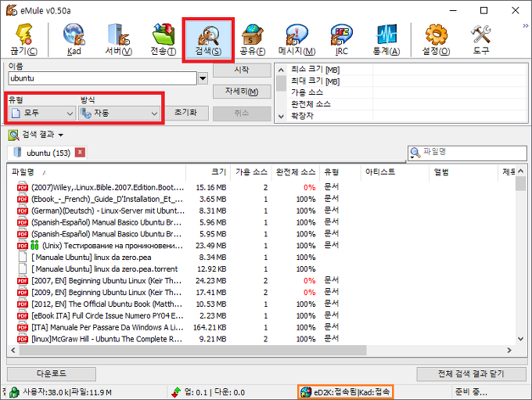The height and width of the screenshot is (400, 532).
Task: Open the Servers (서버) toolbar icon
Action: point(118,39)
